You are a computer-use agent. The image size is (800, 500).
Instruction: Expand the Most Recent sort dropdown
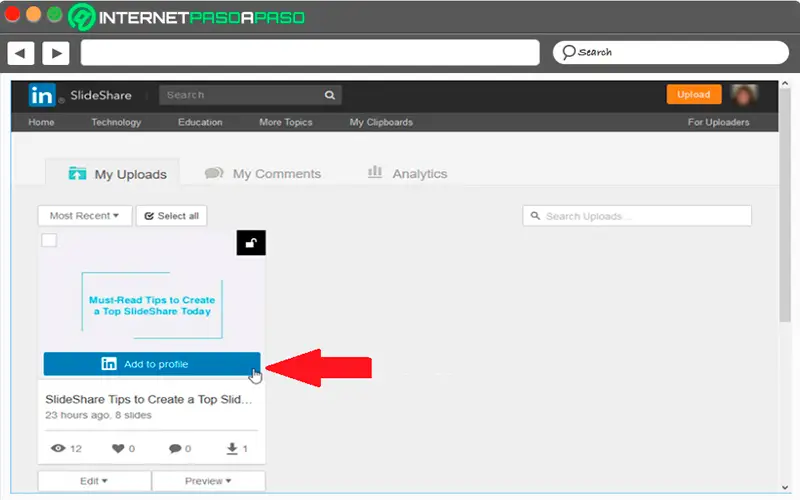coord(85,216)
